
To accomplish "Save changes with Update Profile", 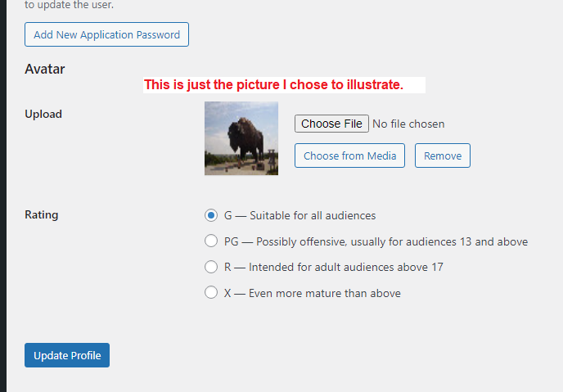I will point(67,355).
